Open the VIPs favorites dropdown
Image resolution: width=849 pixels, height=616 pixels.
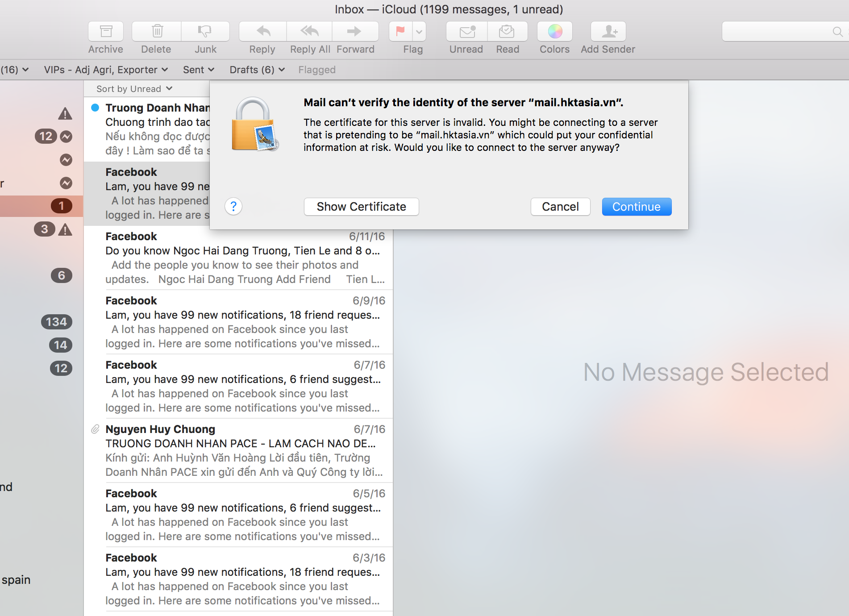[x=106, y=70]
